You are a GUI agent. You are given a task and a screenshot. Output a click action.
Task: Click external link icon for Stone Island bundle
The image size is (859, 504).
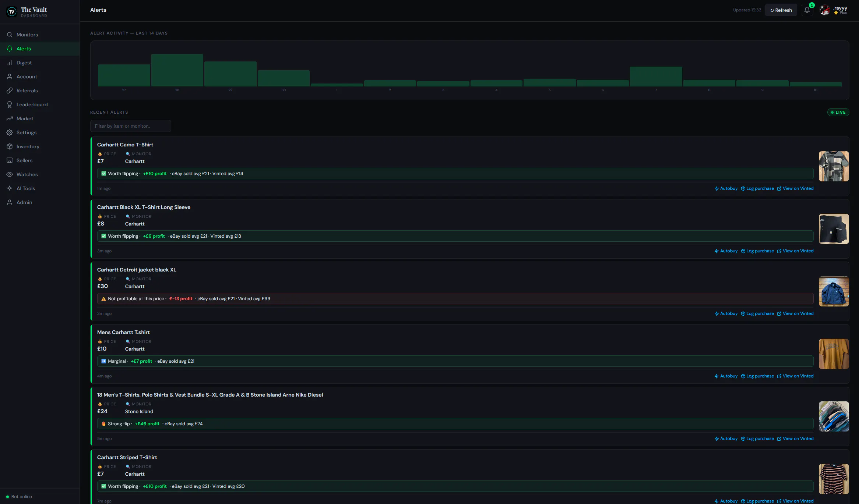[779, 439]
